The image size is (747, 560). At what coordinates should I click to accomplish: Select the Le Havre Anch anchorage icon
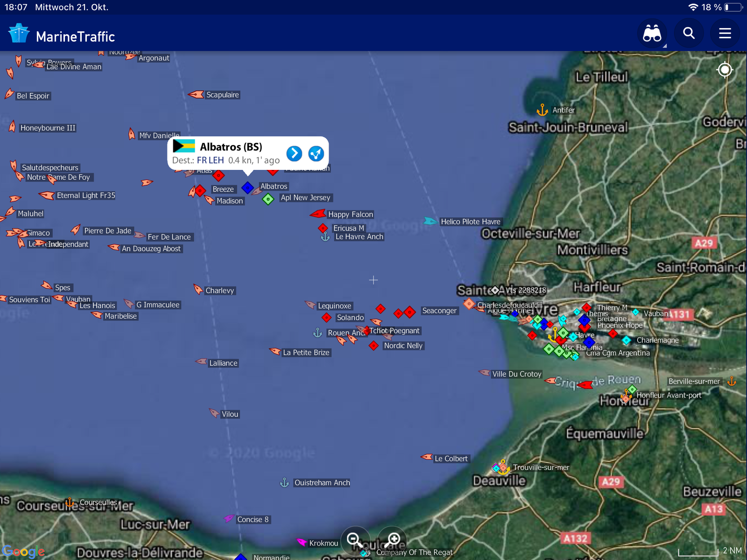325,237
